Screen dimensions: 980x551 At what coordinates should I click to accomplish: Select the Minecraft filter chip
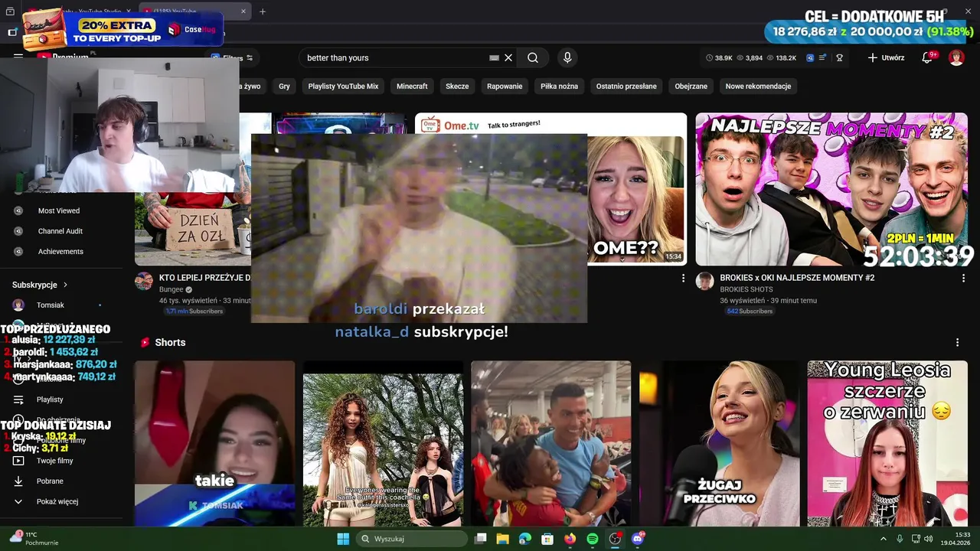(x=412, y=86)
